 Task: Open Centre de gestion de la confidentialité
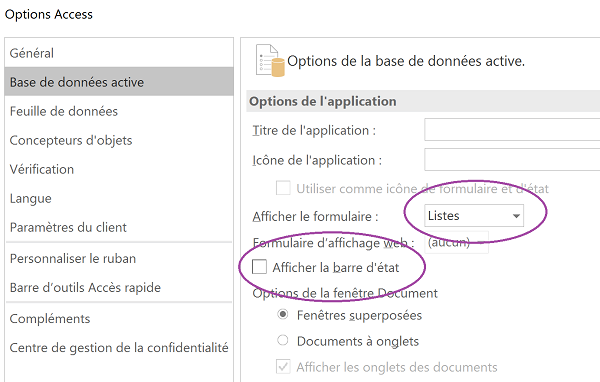point(119,348)
